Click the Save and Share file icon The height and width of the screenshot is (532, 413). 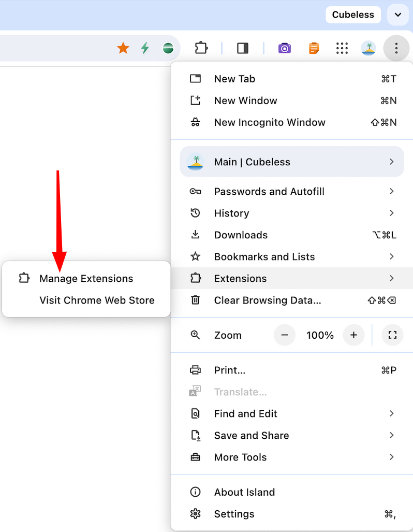[x=196, y=435]
